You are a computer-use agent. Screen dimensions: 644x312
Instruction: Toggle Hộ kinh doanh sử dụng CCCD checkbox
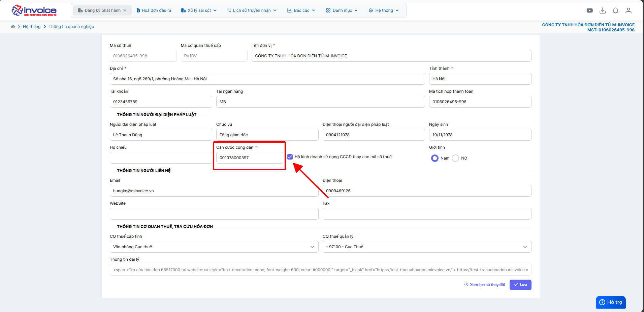[x=290, y=157]
